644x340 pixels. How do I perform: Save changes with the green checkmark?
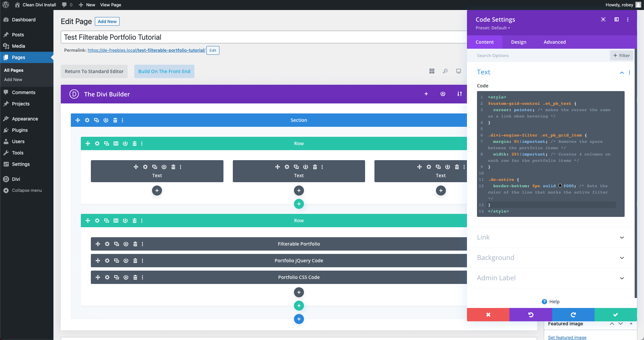pos(616,315)
